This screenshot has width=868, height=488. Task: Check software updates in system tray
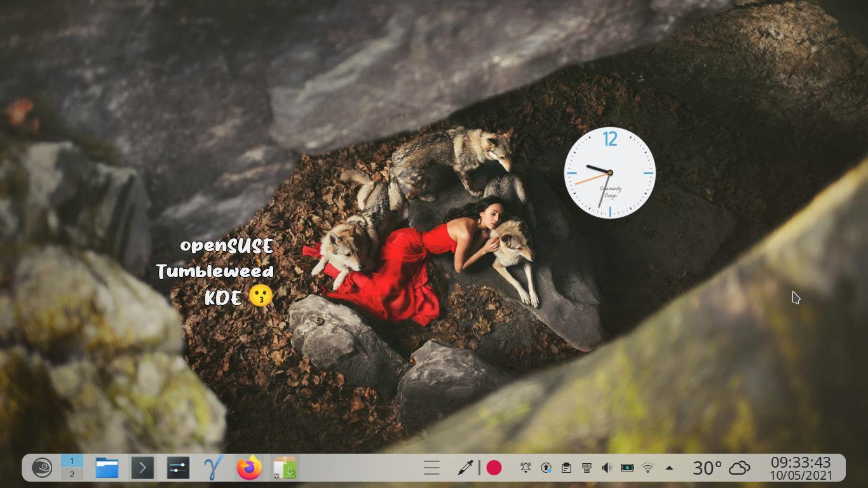coord(546,468)
